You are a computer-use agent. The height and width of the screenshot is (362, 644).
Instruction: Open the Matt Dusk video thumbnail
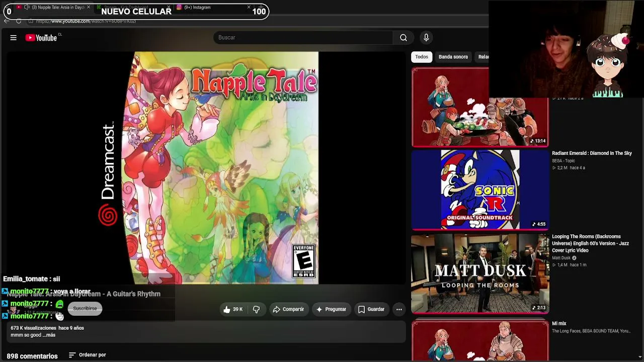pos(480,273)
